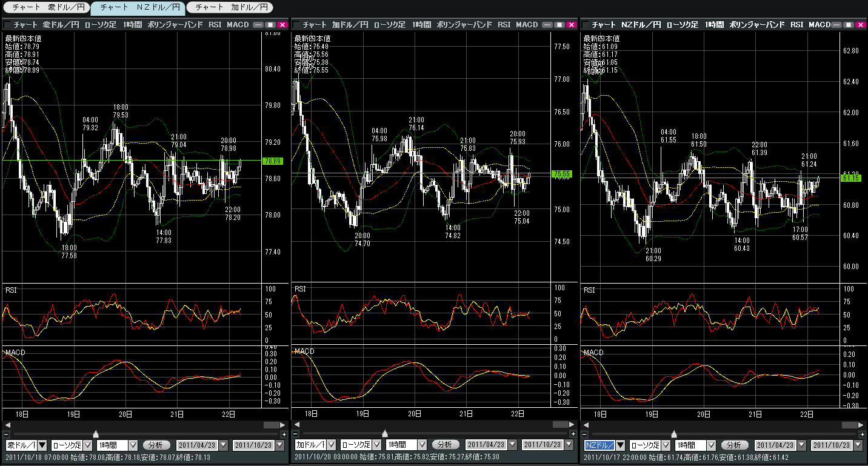Open the チャート 加ドル/円 tab

229,8
